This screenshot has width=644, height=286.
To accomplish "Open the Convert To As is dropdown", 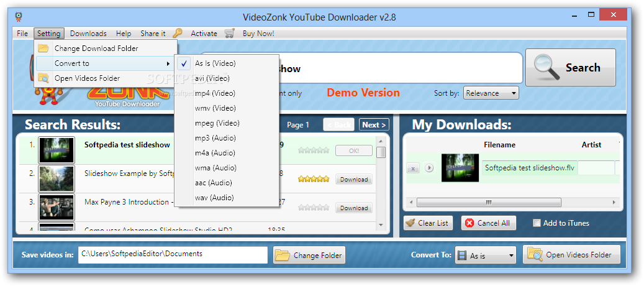I will tap(486, 255).
